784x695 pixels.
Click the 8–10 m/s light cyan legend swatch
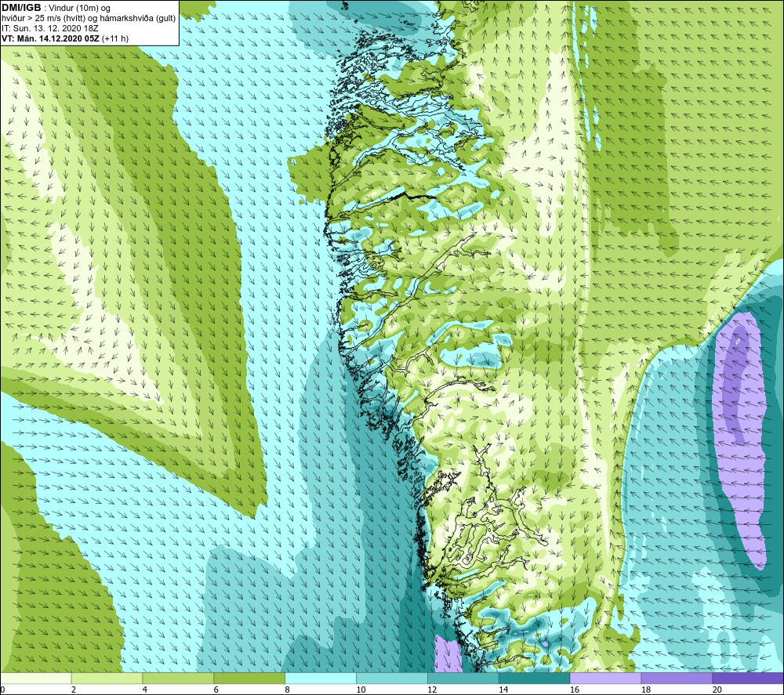tap(321, 679)
